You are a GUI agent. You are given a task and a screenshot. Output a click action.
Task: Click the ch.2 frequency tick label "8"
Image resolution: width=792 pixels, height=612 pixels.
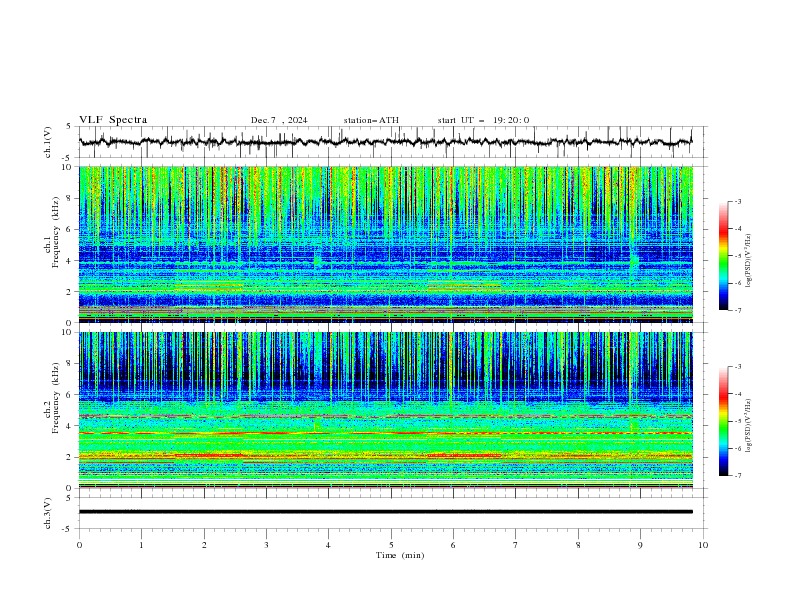(x=70, y=364)
